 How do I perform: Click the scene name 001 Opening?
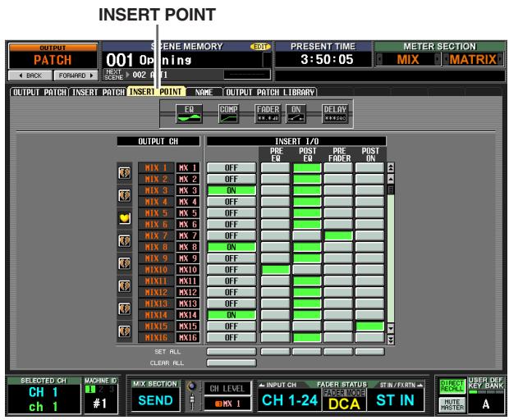tap(149, 60)
